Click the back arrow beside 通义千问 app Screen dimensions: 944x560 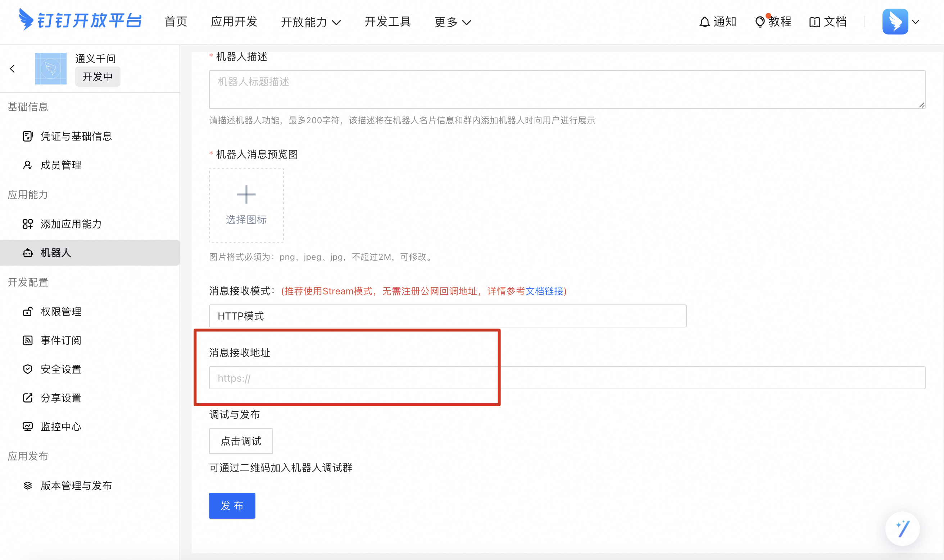pyautogui.click(x=13, y=69)
